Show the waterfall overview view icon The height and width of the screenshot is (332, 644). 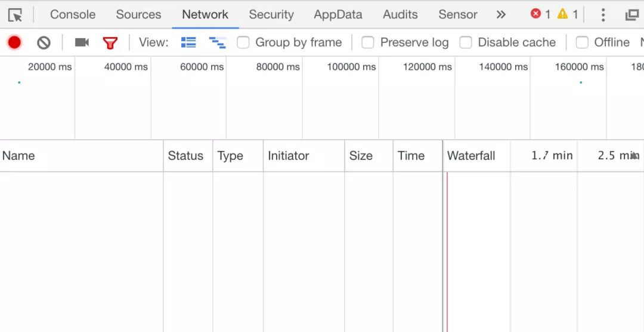(x=217, y=42)
